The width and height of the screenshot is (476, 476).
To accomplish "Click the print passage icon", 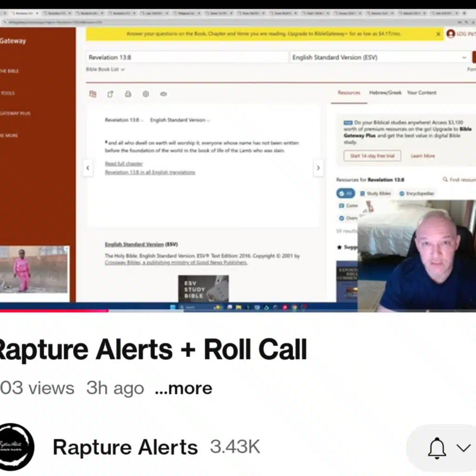I will (x=128, y=94).
